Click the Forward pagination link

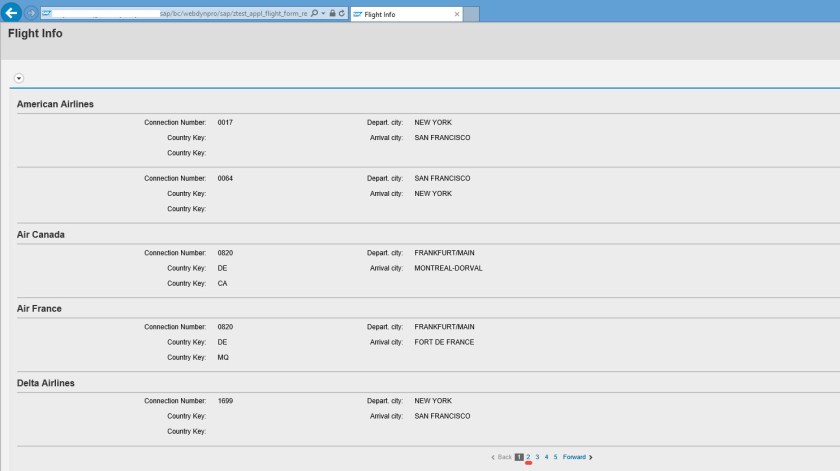pyautogui.click(x=574, y=457)
